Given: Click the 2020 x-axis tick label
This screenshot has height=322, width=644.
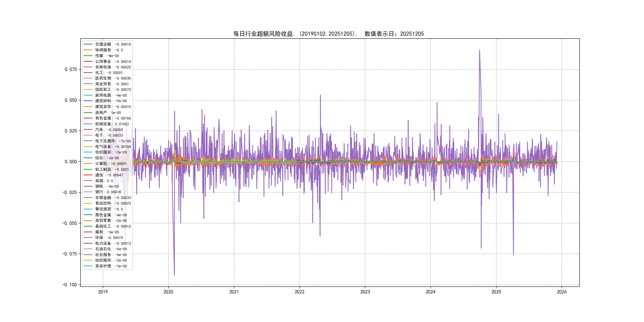Looking at the screenshot, I should coord(168,292).
